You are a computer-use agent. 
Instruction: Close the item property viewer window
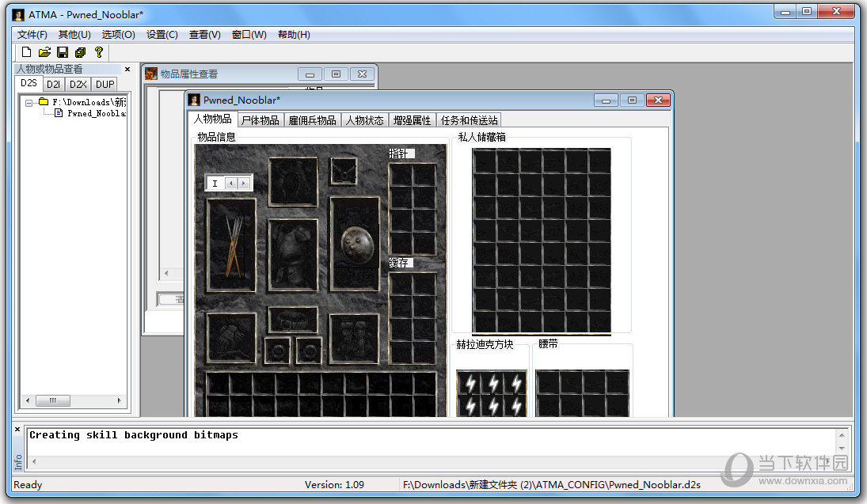click(362, 74)
